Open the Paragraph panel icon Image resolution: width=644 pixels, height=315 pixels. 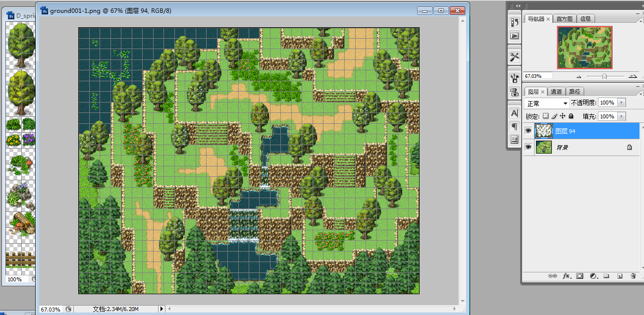515,127
